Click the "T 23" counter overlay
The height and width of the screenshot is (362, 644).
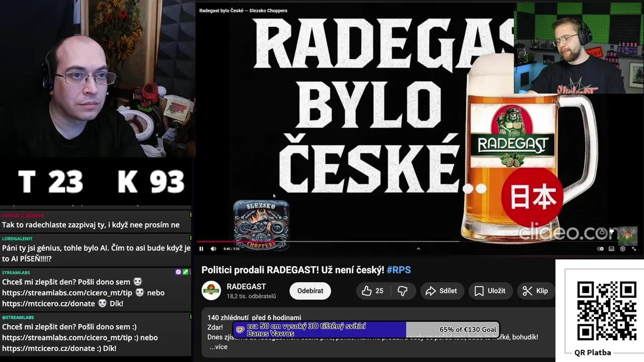coord(50,182)
